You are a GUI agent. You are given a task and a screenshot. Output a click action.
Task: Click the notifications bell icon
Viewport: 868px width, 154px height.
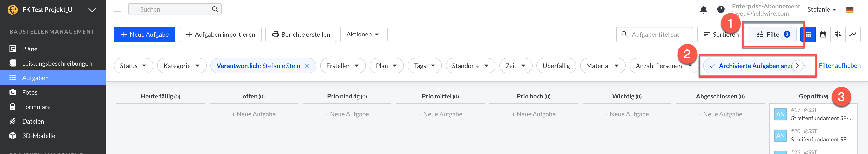(x=703, y=10)
